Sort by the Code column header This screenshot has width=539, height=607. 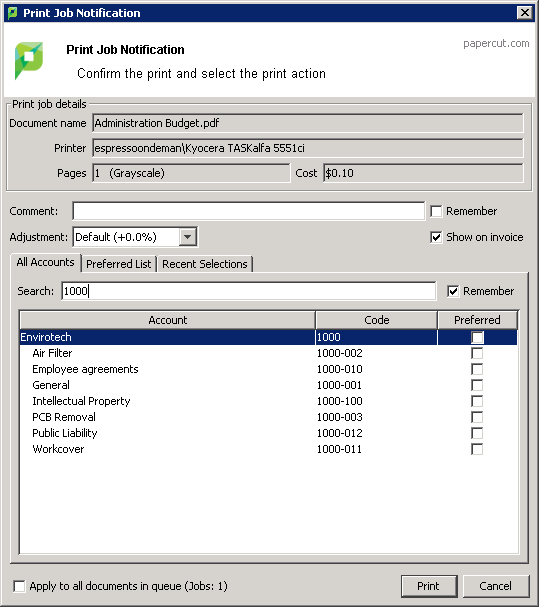click(x=376, y=320)
